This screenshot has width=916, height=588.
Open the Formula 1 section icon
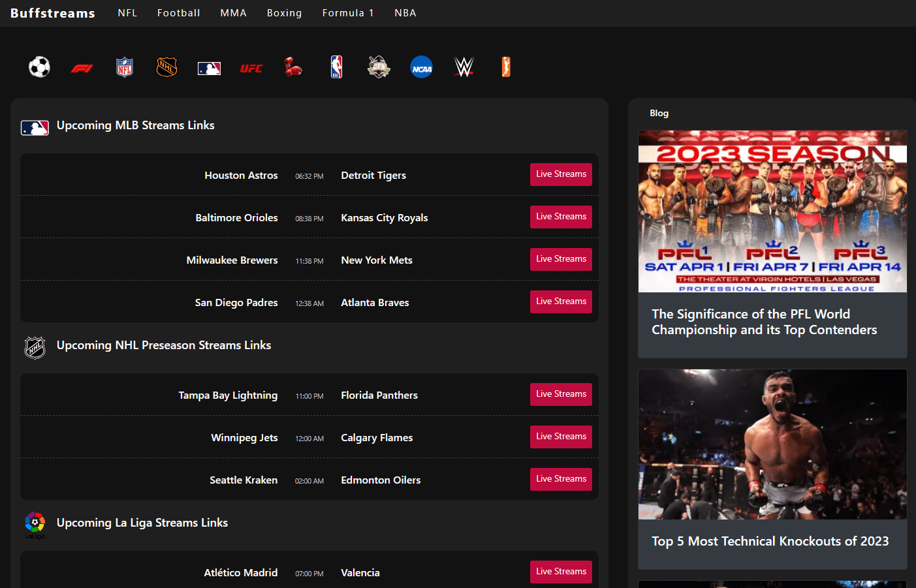point(82,67)
